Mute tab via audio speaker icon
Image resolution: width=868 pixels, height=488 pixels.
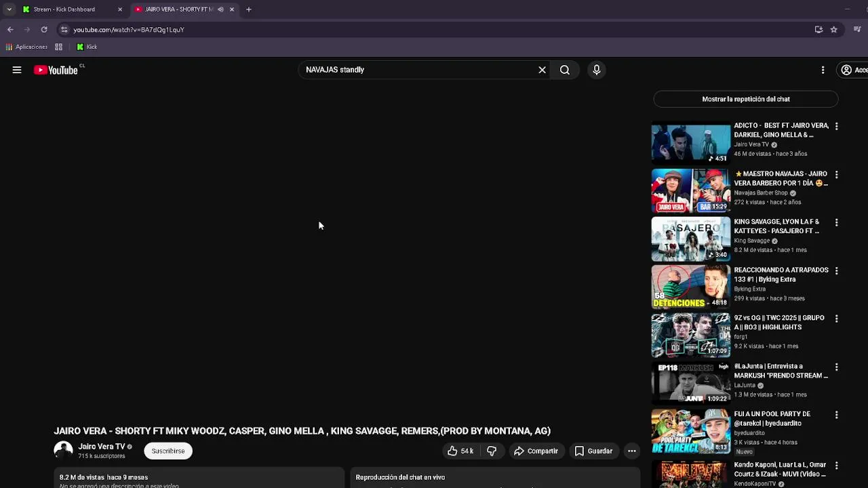click(x=220, y=9)
